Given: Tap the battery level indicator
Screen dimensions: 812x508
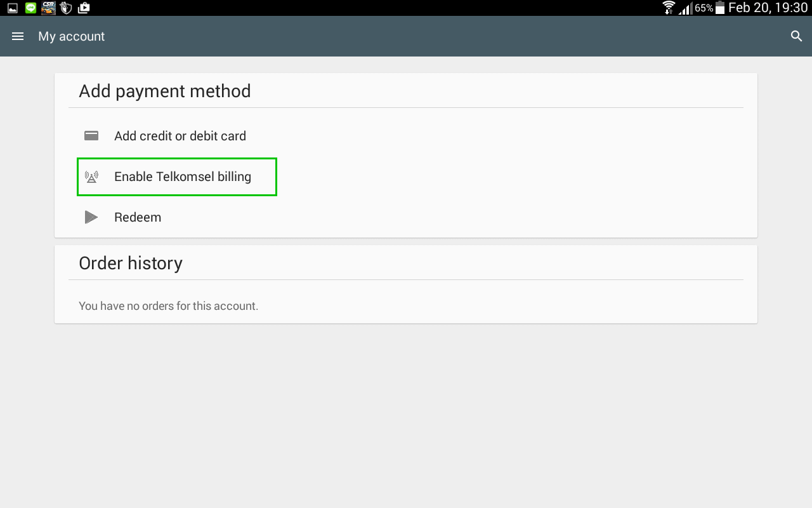Looking at the screenshot, I should [719, 8].
